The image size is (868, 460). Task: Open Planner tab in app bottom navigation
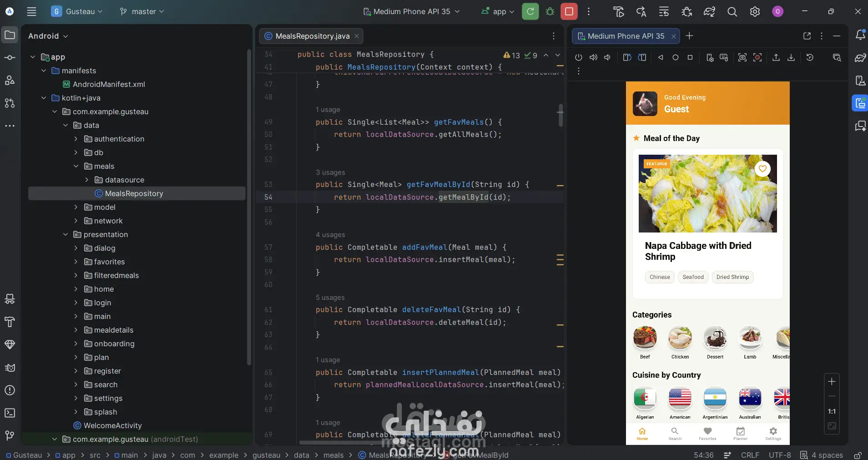pyautogui.click(x=740, y=434)
